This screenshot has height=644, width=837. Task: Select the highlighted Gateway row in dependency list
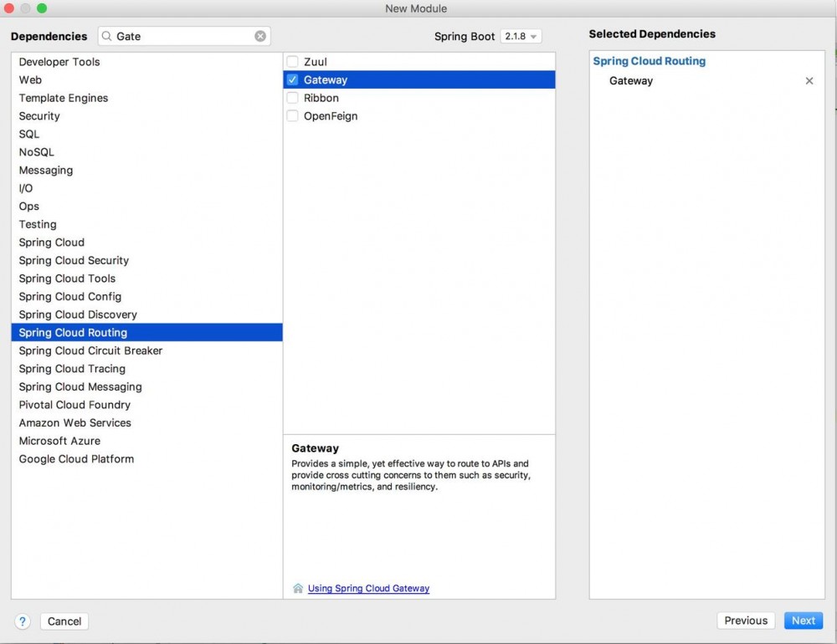(419, 79)
